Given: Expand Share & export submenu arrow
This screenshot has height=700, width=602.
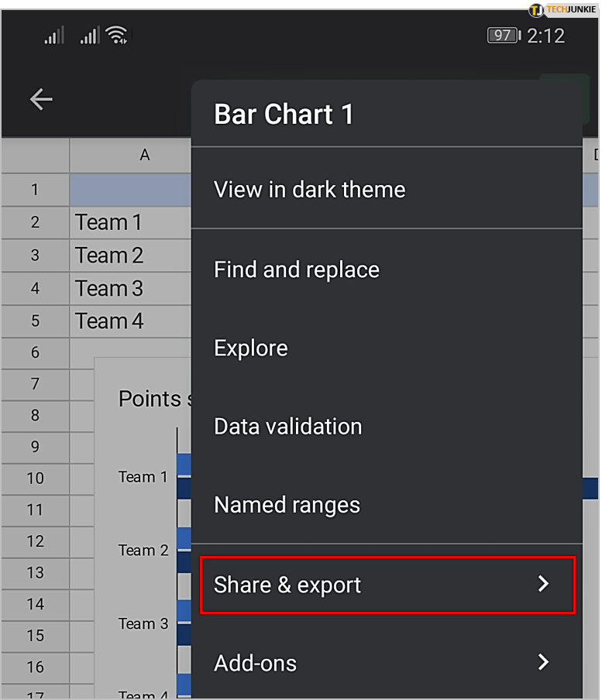Looking at the screenshot, I should (x=543, y=585).
